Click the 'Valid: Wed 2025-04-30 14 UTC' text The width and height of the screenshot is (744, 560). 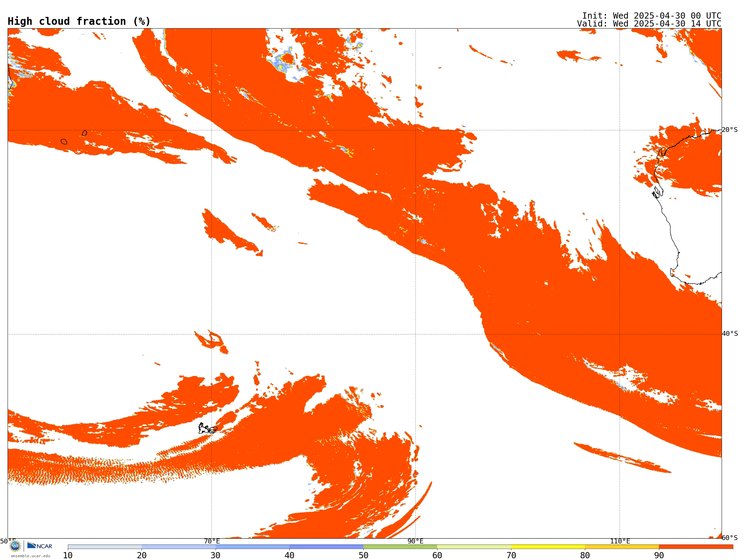pyautogui.click(x=649, y=24)
